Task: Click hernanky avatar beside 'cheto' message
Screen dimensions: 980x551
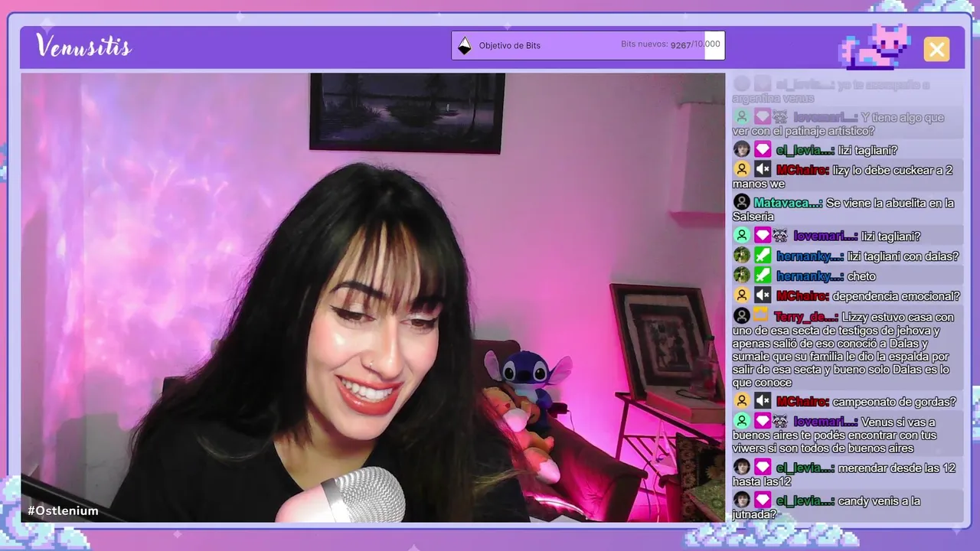Action: 741,275
